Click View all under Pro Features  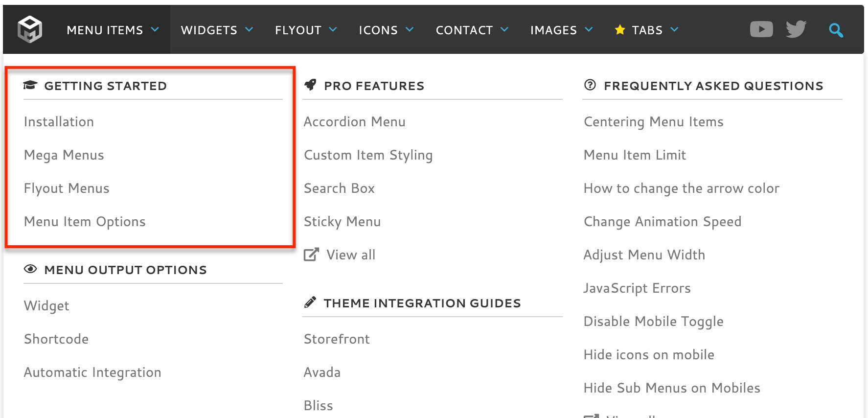[x=350, y=255]
